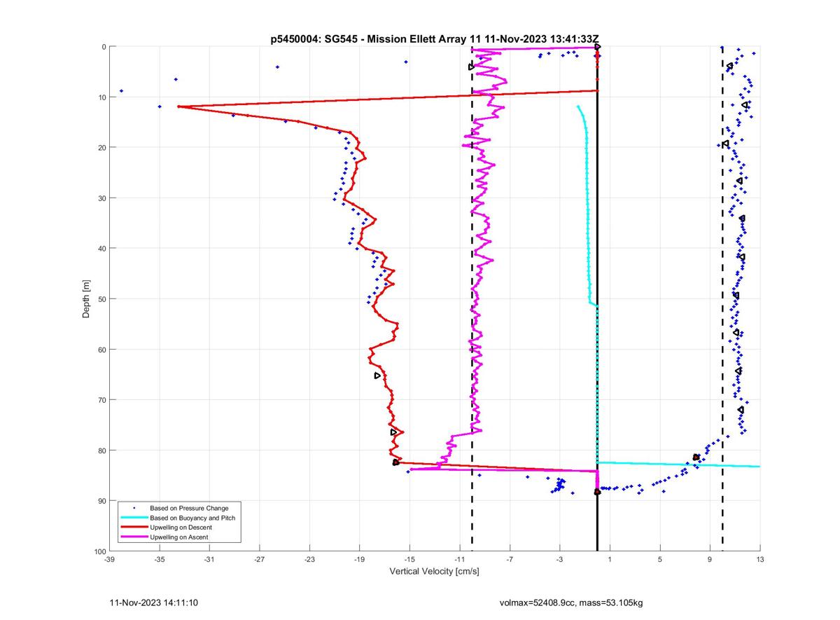Click depth tick label '70' on y-axis
Viewport: 840px width, 620px height.
(101, 400)
